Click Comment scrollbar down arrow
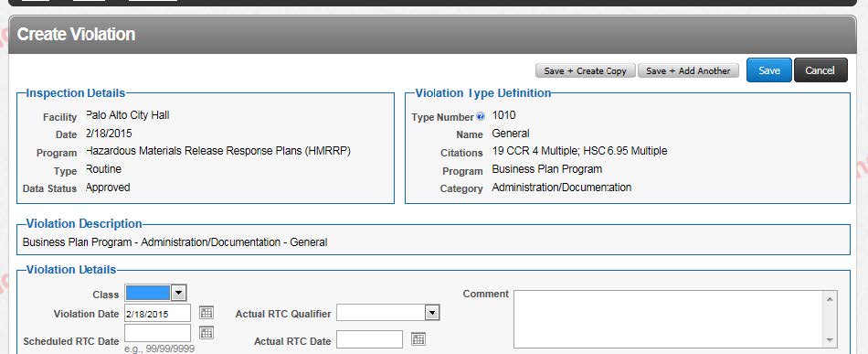The width and height of the screenshot is (868, 354). [x=831, y=340]
